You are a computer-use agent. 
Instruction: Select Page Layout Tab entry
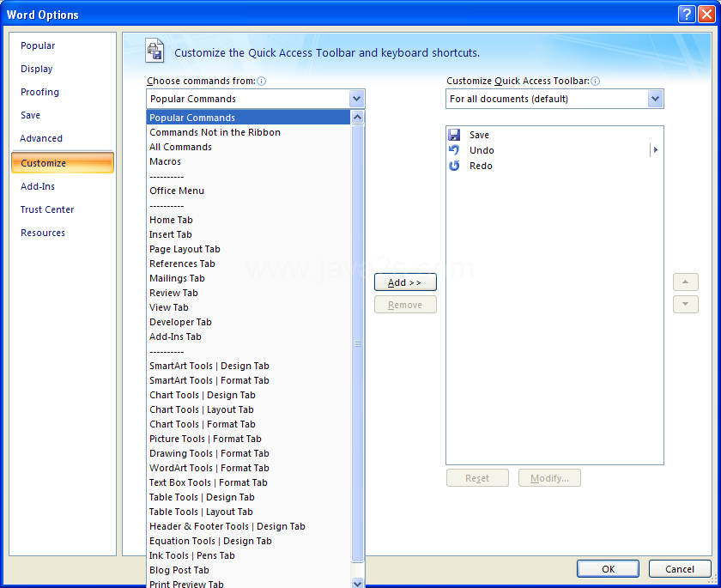point(248,249)
